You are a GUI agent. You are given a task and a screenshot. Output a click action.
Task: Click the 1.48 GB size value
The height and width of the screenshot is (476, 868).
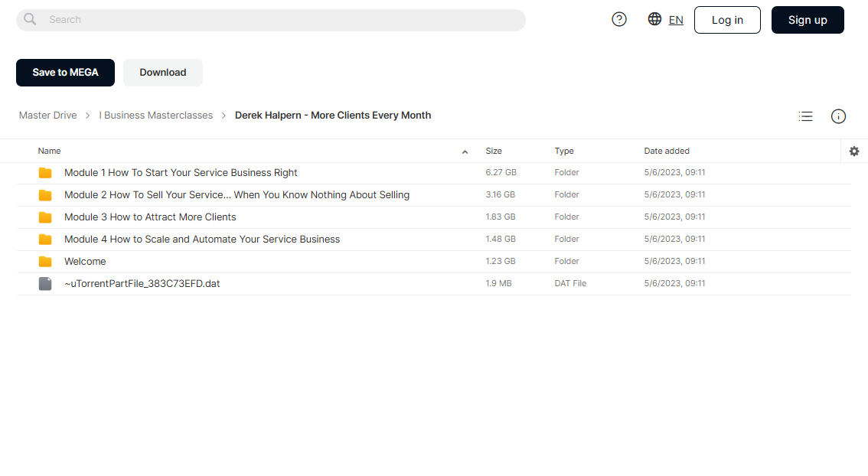pyautogui.click(x=501, y=239)
